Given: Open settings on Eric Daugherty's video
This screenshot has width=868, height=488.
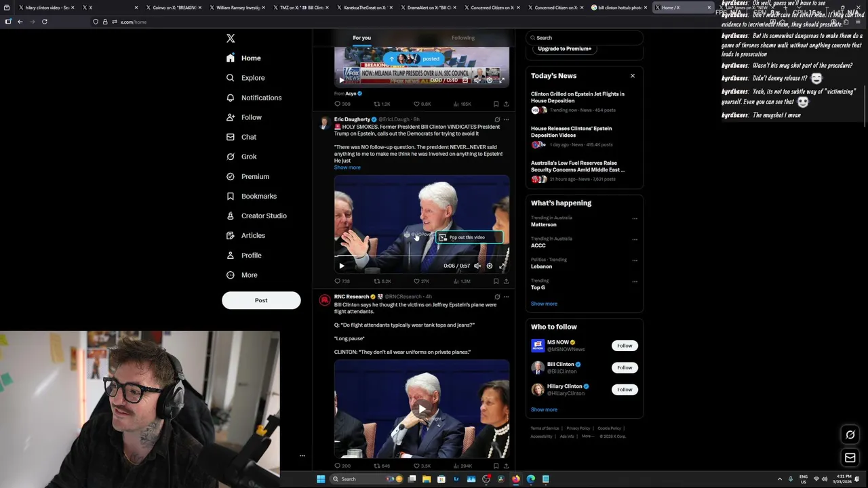Looking at the screenshot, I should point(490,266).
